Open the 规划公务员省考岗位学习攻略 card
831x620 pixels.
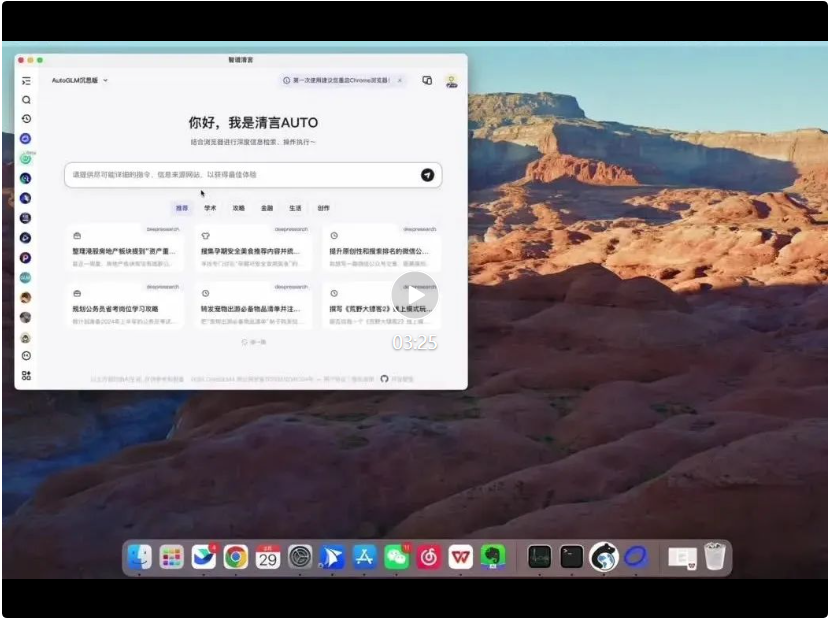(125, 306)
